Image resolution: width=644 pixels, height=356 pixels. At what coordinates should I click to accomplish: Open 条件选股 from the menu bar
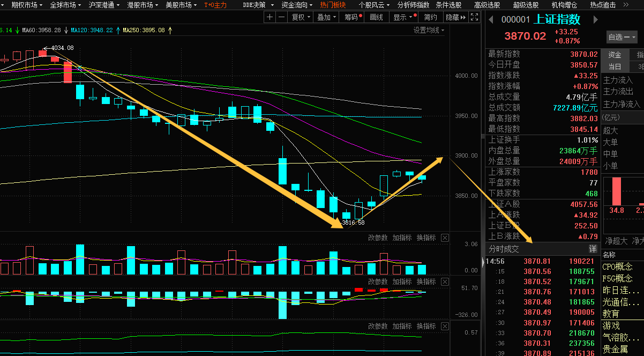[x=448, y=5]
